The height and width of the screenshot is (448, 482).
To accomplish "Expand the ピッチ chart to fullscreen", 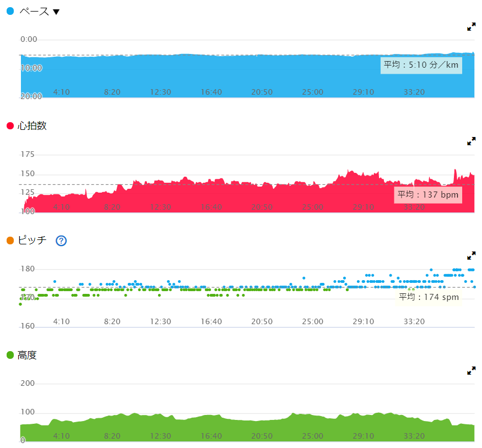I will 471,256.
